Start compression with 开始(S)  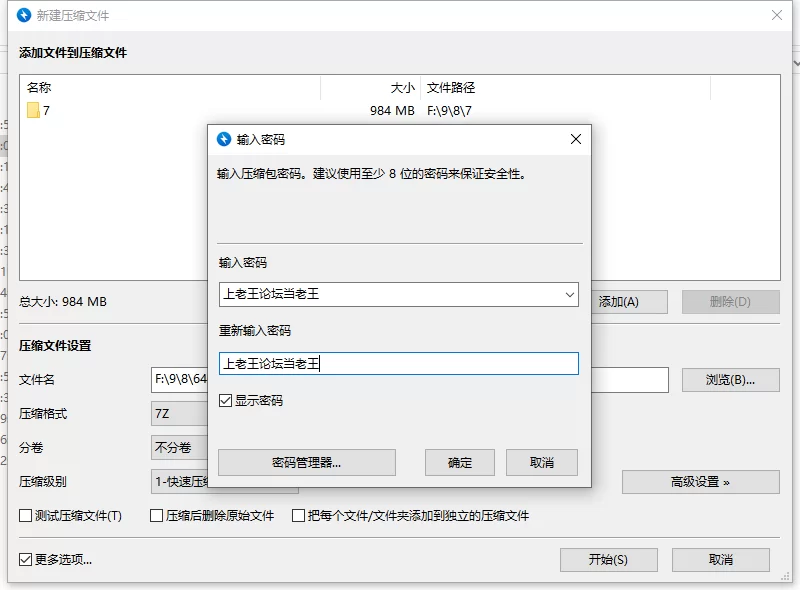608,560
